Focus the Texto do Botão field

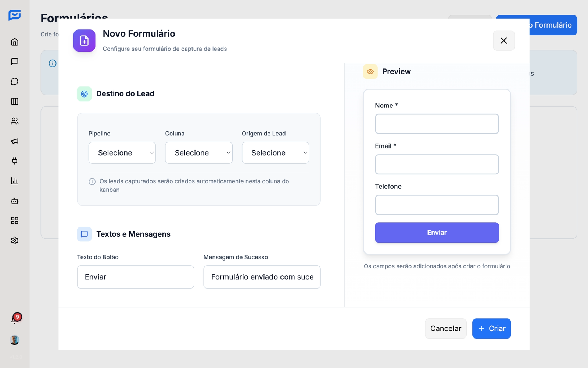point(135,277)
